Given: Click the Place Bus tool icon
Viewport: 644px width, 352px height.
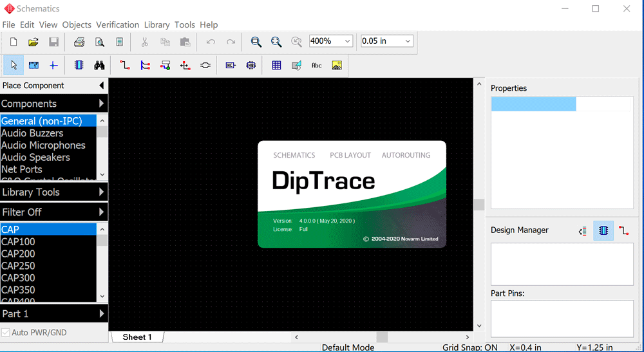Looking at the screenshot, I should (145, 65).
